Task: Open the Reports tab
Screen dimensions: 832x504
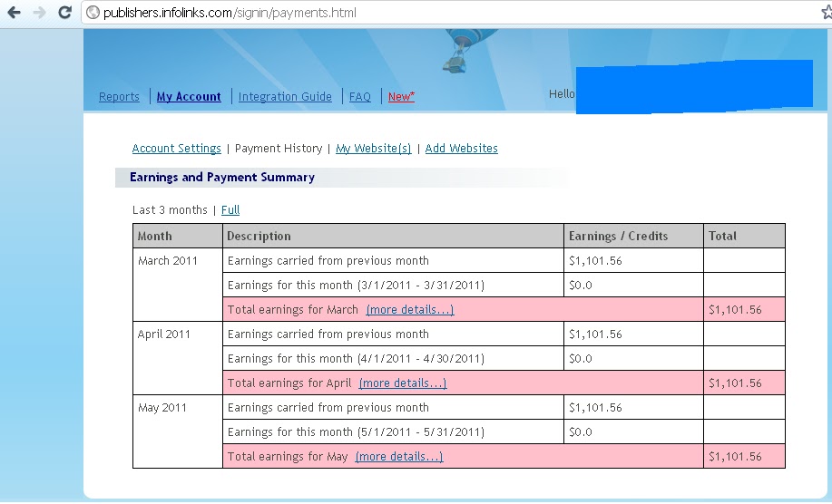Action: [x=119, y=96]
